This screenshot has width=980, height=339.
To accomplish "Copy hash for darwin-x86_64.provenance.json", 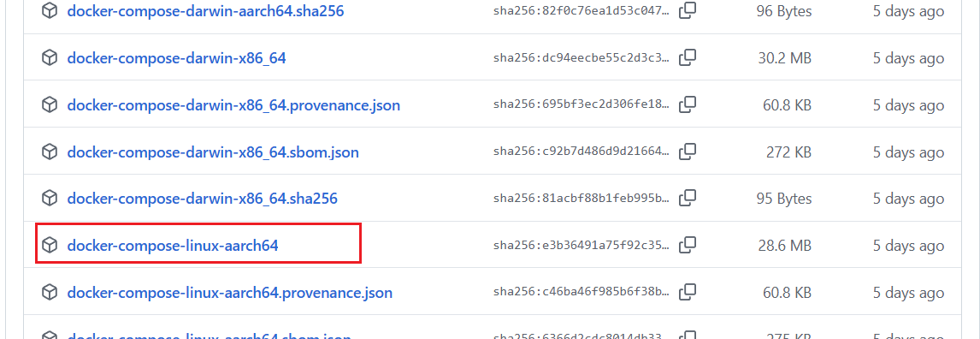I will coord(688,104).
